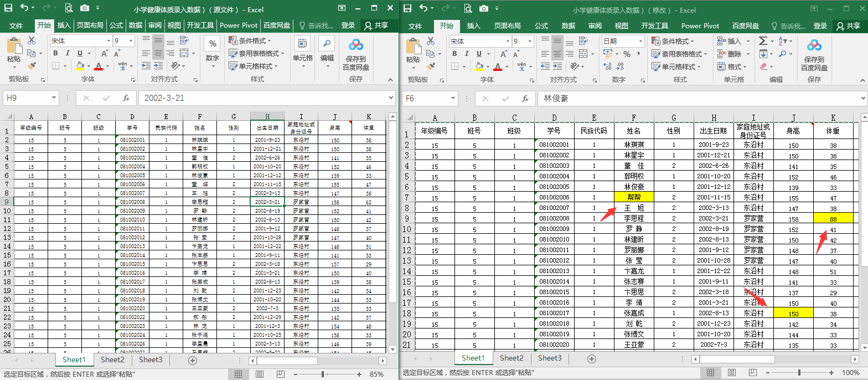Apply comma style in modified window number group
868x380 pixels.
[x=639, y=54]
